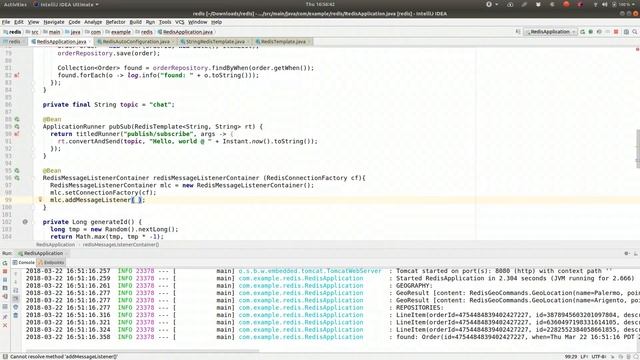Click Down the stack trace arrow
Screen dimensions: 640x360
coord(16,282)
